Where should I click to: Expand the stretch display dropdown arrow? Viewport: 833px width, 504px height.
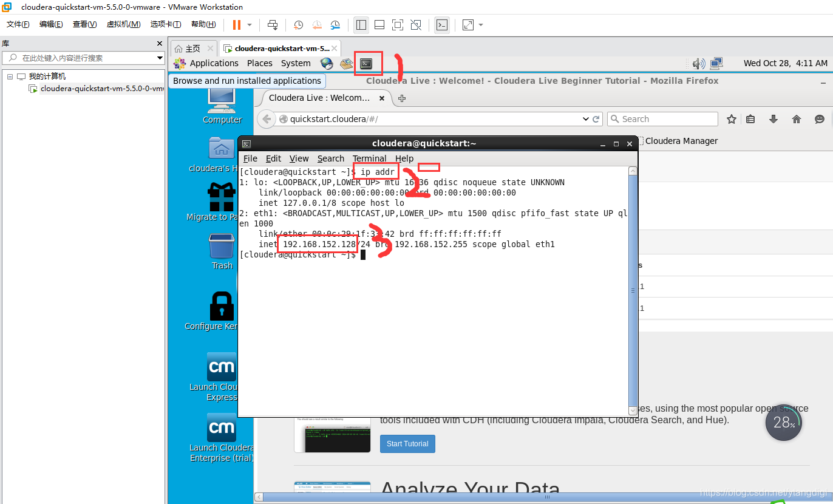tap(481, 25)
